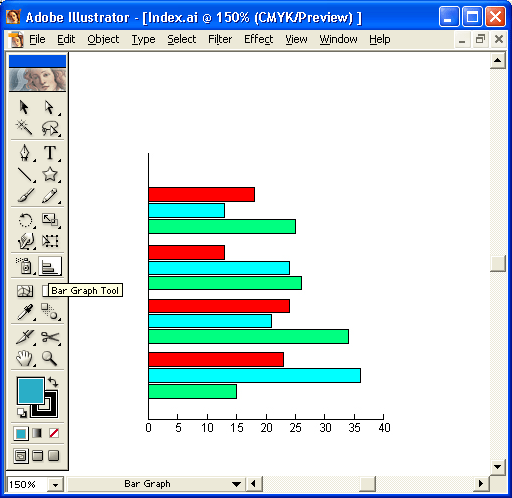Pick the Pen tool
The image size is (512, 498).
click(x=25, y=153)
